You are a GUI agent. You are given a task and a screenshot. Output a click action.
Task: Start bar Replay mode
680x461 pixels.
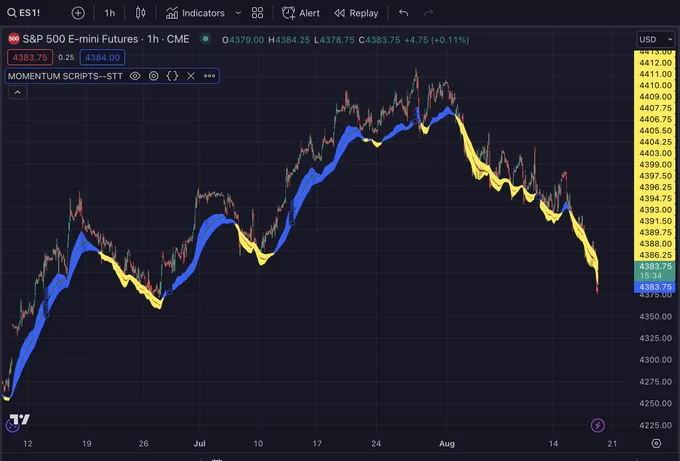point(356,13)
